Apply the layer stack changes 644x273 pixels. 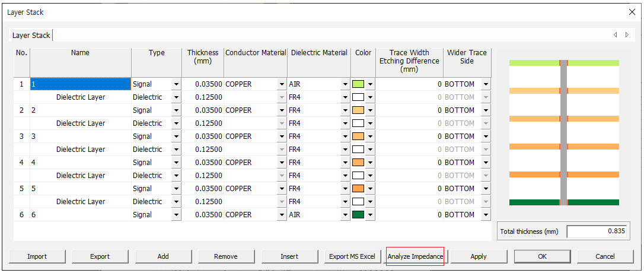[x=478, y=256]
